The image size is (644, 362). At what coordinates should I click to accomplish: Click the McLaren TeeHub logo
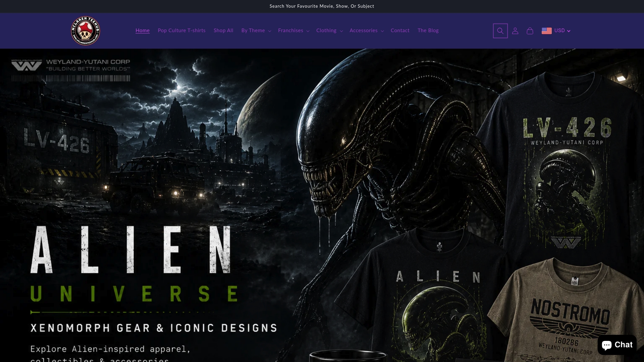click(86, 31)
